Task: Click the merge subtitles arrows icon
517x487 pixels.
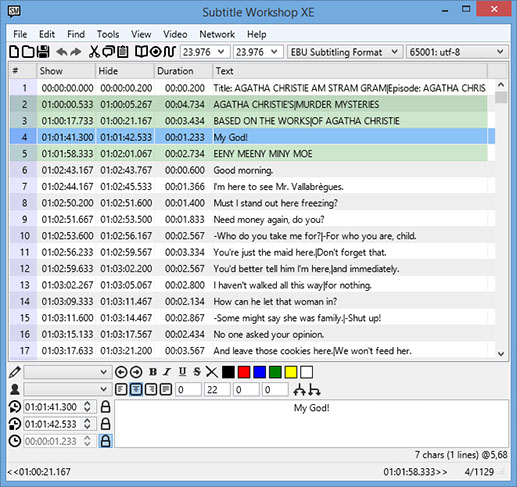Action: point(299,389)
